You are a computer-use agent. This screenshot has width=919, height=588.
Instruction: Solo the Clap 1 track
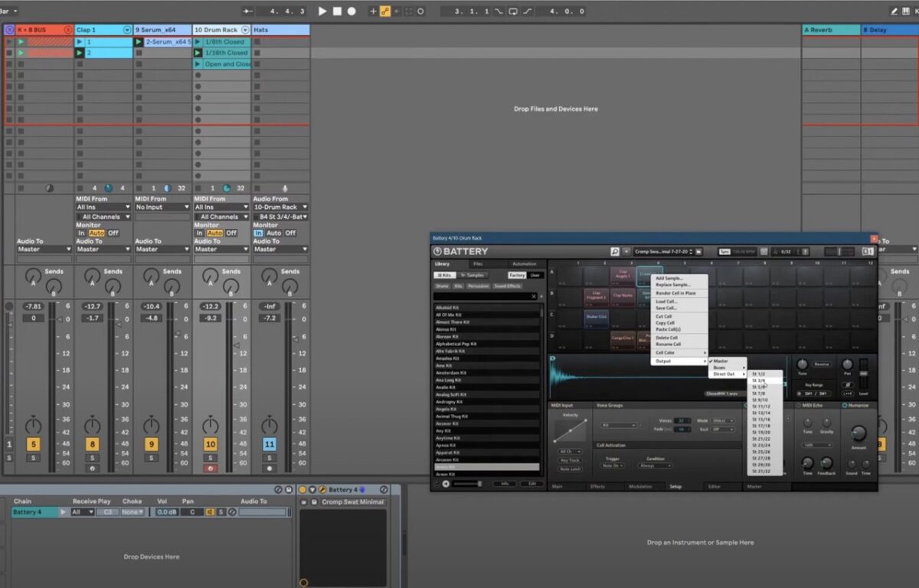(x=92, y=458)
